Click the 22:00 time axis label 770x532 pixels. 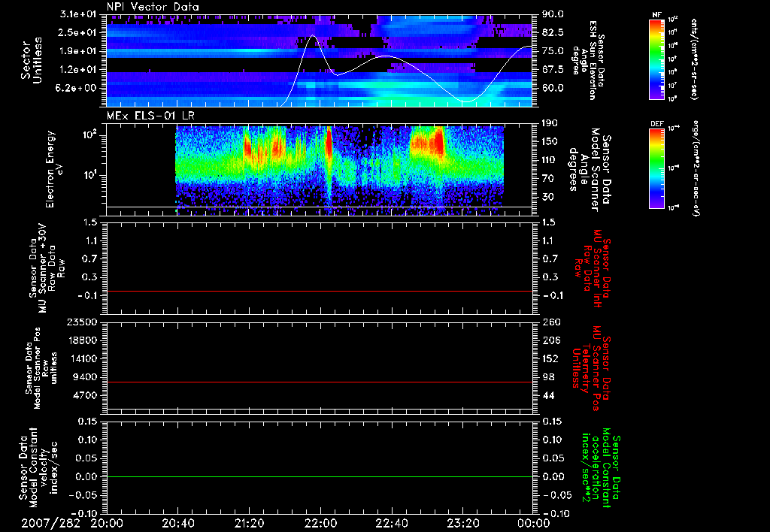pyautogui.click(x=321, y=523)
